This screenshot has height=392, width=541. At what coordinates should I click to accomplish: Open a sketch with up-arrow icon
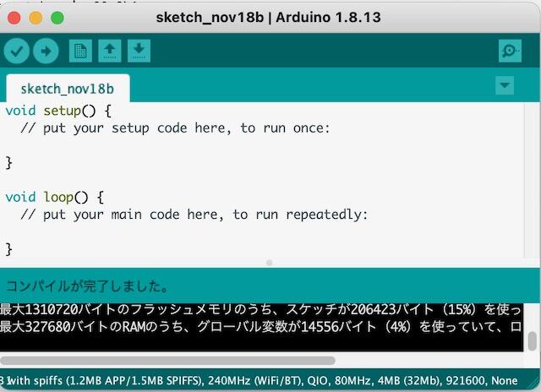110,51
